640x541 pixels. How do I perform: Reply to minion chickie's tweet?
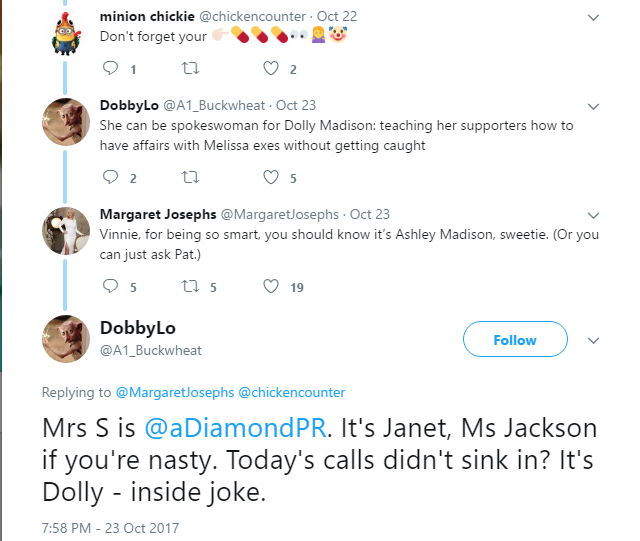pos(110,69)
